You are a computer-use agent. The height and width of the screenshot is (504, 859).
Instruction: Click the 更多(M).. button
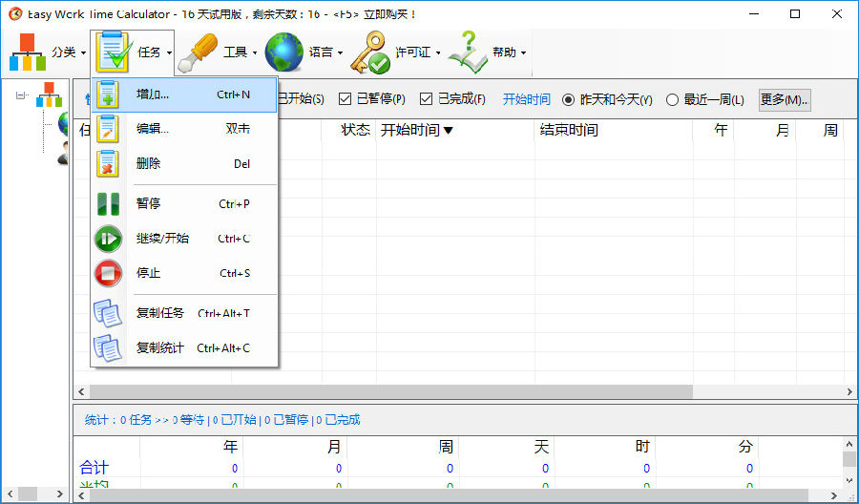785,99
